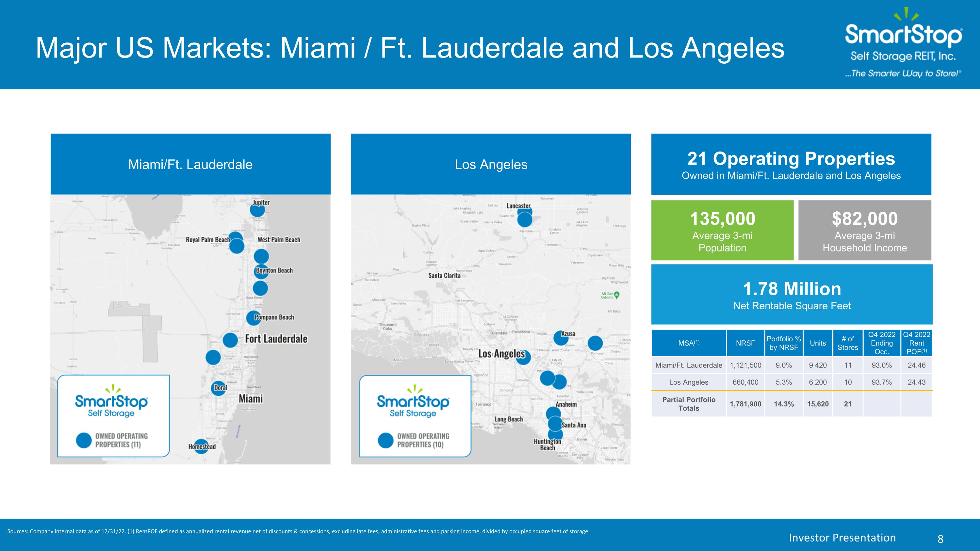Viewport: 980px width, 551px height.
Task: Click the West Palm Beach map label
Action: (x=279, y=239)
